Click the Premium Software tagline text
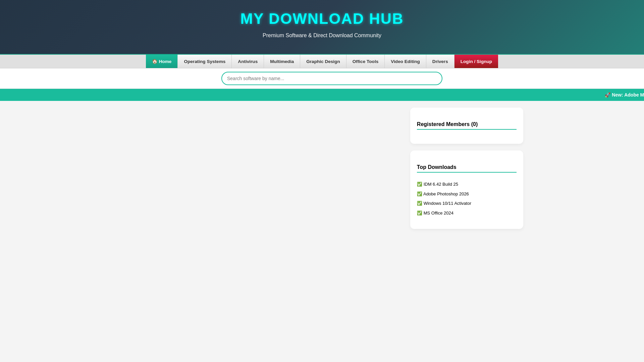Viewport: 644px width, 362px height. pos(322,36)
